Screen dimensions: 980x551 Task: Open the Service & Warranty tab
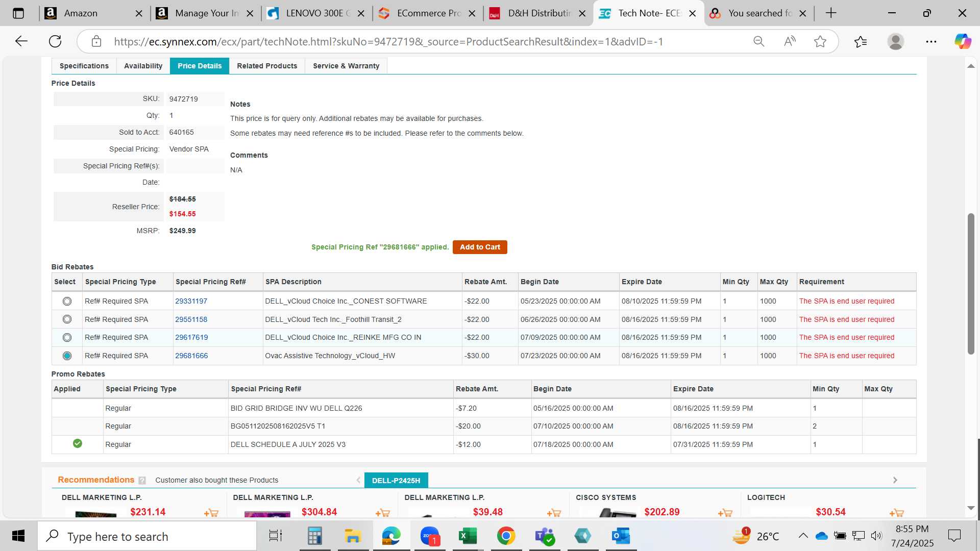(x=346, y=66)
